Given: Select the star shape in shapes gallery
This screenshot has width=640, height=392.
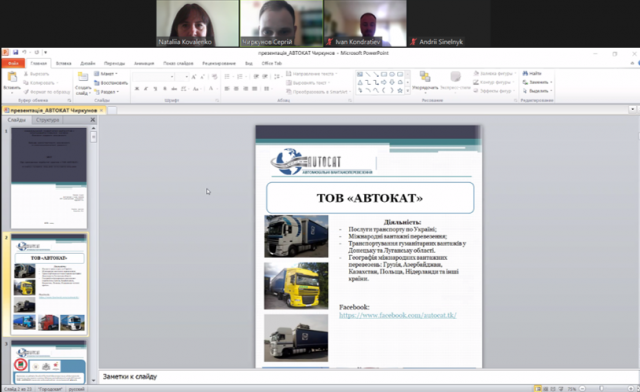Looking at the screenshot, I should pyautogui.click(x=400, y=90).
